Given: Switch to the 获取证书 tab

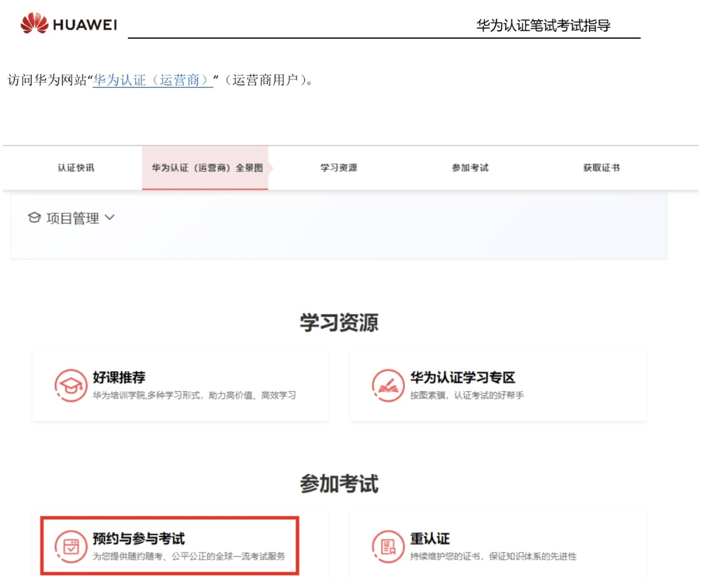Looking at the screenshot, I should point(601,168).
